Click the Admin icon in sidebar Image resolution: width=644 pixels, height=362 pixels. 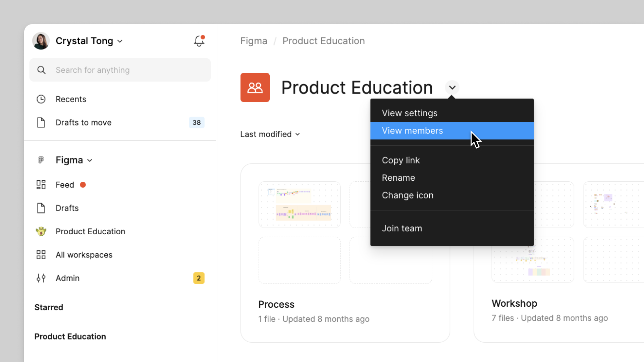point(41,278)
